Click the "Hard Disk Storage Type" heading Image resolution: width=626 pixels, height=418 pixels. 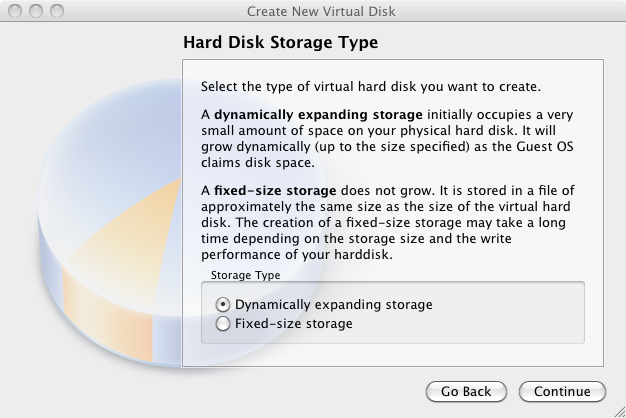pos(280,42)
